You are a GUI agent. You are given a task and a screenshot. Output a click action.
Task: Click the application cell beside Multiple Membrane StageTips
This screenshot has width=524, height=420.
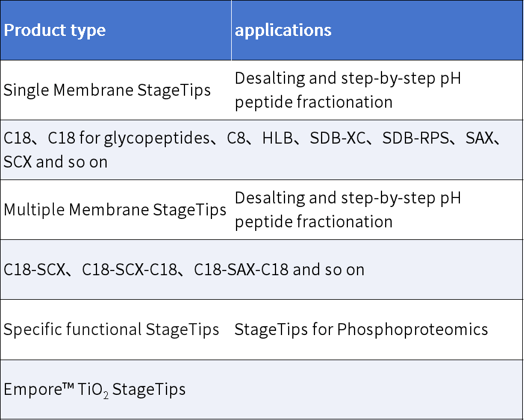pos(348,210)
